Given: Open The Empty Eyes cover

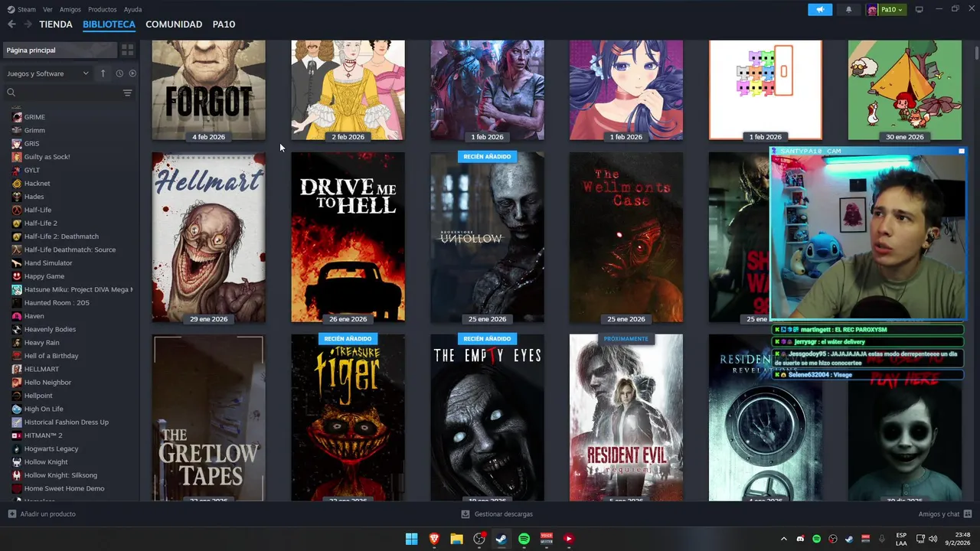Looking at the screenshot, I should 487,418.
